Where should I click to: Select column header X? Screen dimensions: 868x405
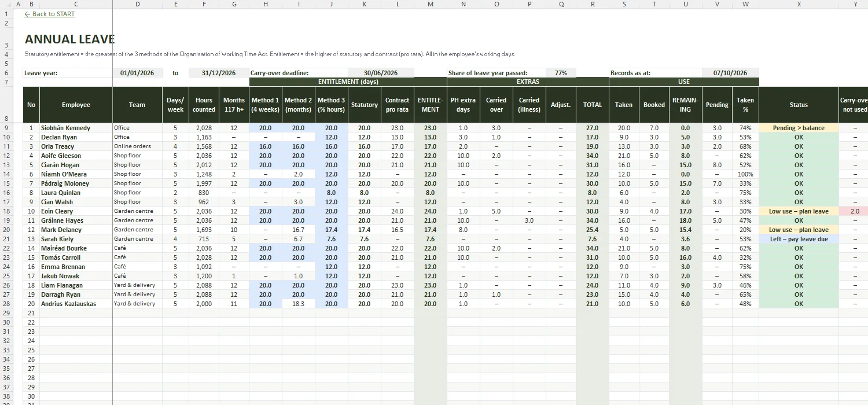click(x=799, y=4)
